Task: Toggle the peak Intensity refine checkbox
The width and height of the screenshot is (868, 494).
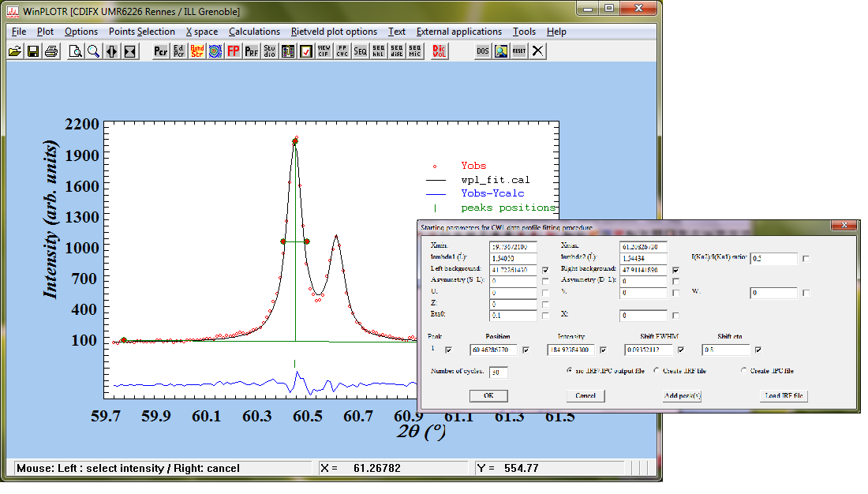Action: tap(604, 350)
